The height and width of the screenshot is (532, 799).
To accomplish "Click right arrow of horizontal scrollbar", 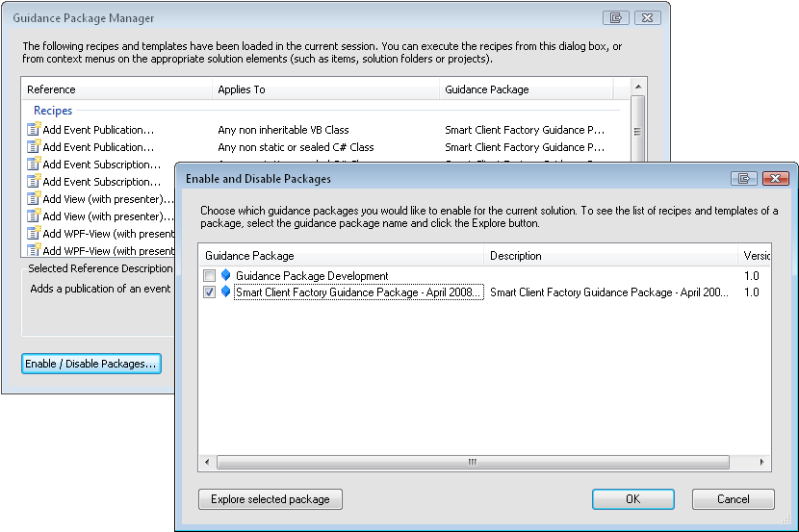I will click(x=761, y=462).
